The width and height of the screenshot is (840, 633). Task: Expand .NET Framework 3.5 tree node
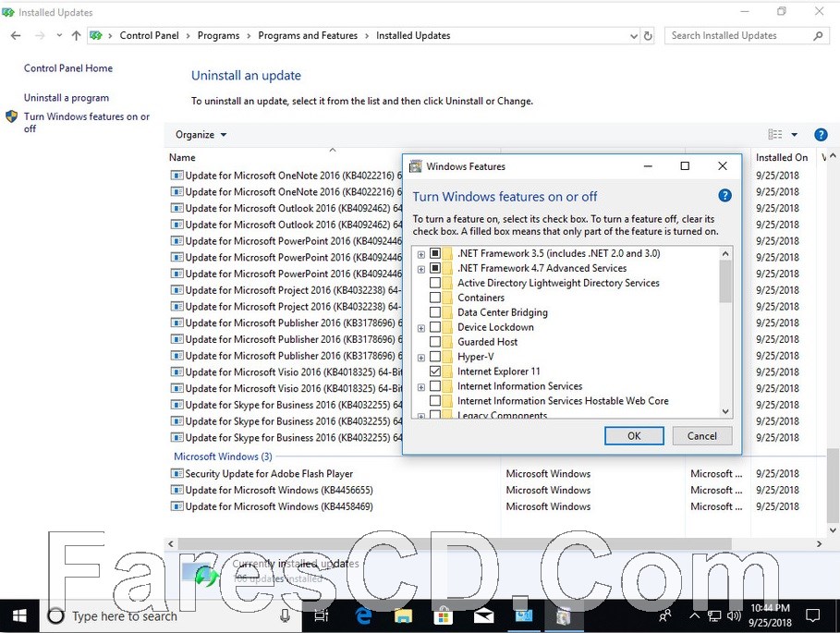click(421, 254)
